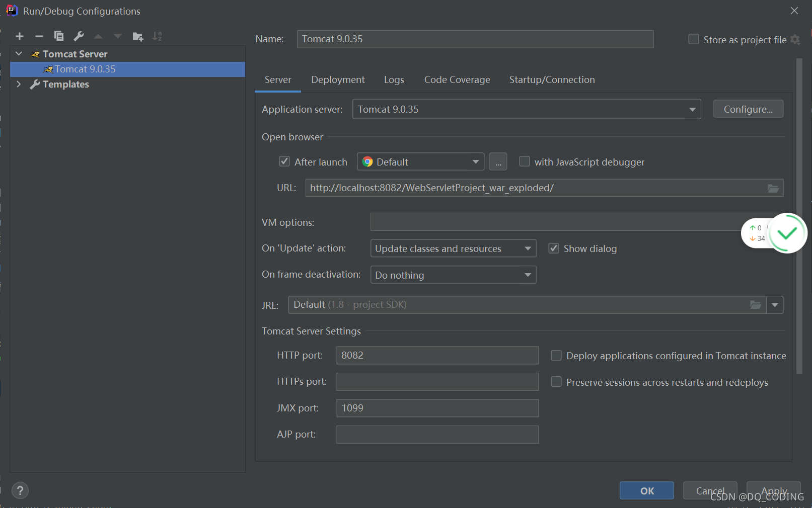Switch to Deployment tab
The width and height of the screenshot is (812, 508).
(x=338, y=80)
